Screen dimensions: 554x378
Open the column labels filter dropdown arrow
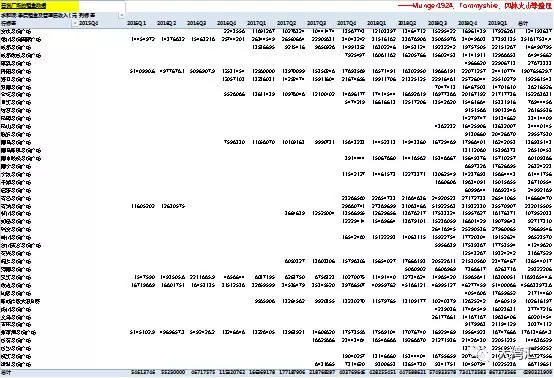pos(122,15)
